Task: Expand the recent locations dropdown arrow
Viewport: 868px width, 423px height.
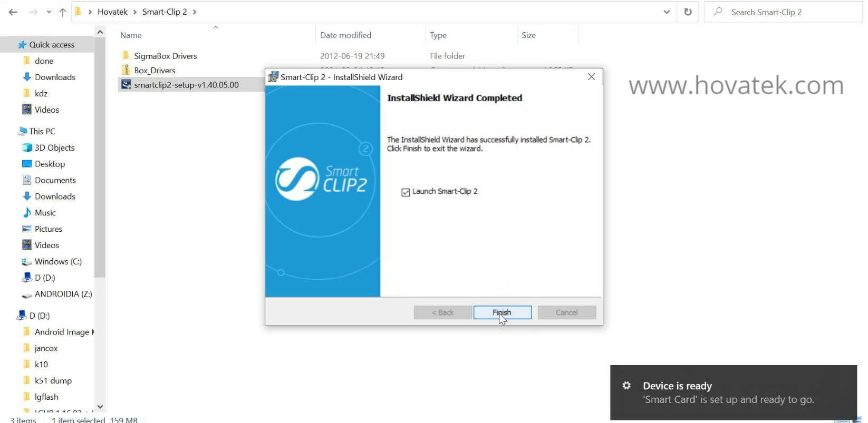Action: click(x=49, y=12)
